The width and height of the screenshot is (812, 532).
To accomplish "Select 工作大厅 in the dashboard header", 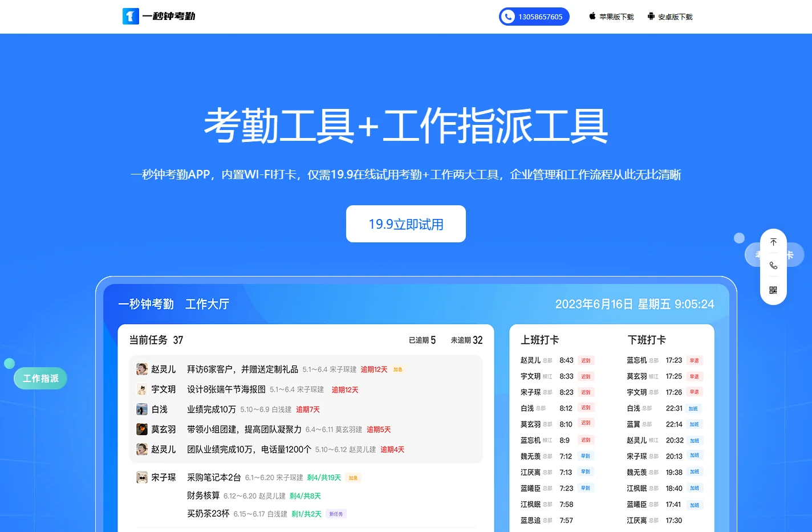I will [207, 304].
